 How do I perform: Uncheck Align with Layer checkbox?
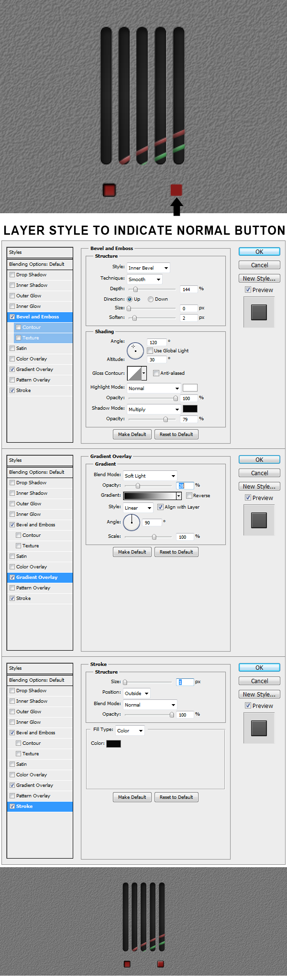[160, 507]
